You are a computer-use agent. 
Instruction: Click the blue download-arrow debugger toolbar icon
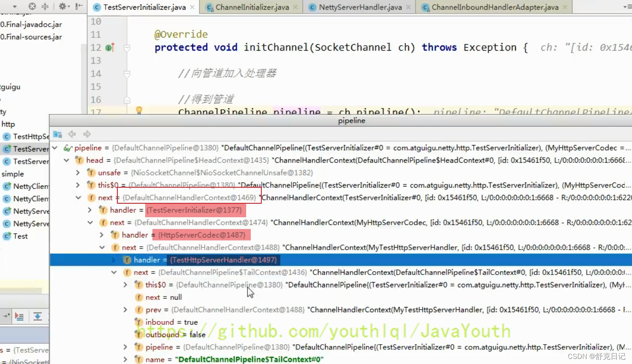(x=38, y=316)
